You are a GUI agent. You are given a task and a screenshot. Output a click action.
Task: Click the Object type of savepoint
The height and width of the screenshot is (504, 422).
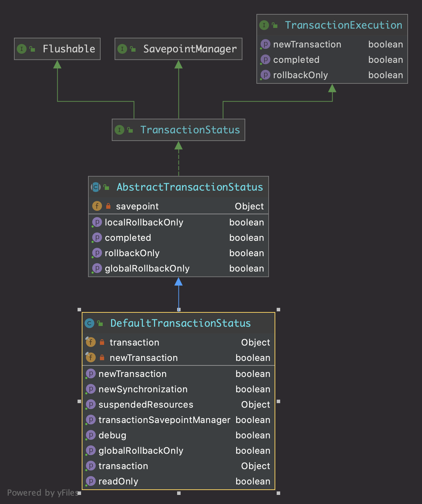pos(249,206)
